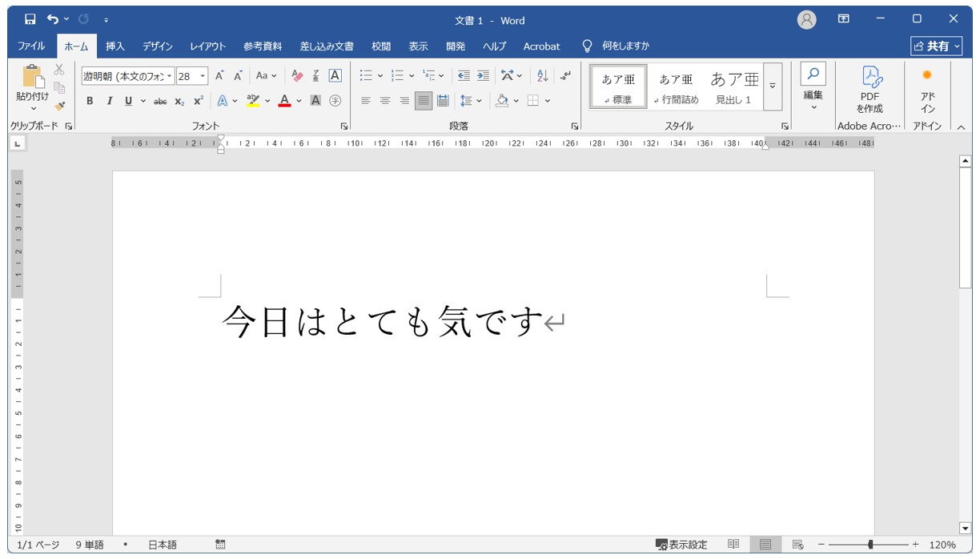Screen dimensions: 980x559
Task: Click the phonetic guide (ruby) icon
Action: pyautogui.click(x=316, y=76)
